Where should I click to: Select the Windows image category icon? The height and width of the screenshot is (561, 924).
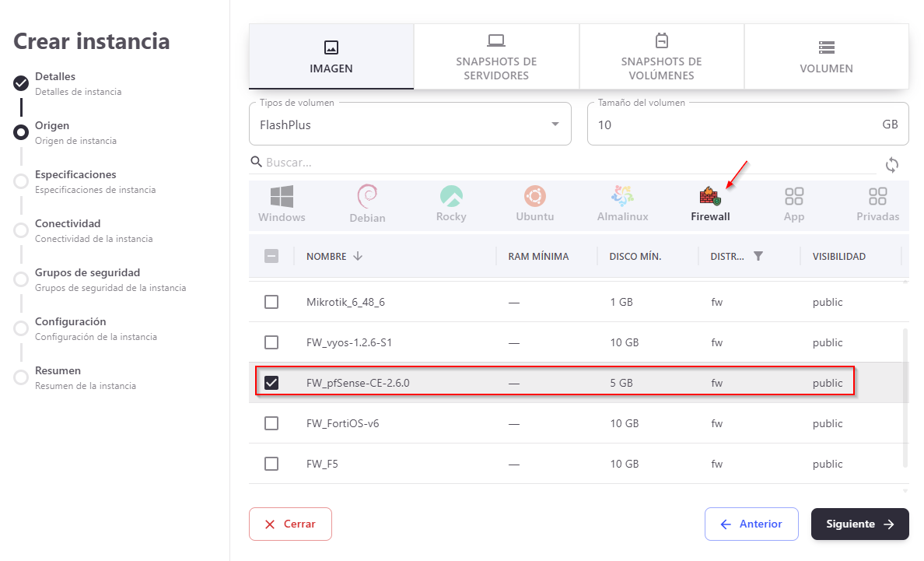[x=282, y=204]
